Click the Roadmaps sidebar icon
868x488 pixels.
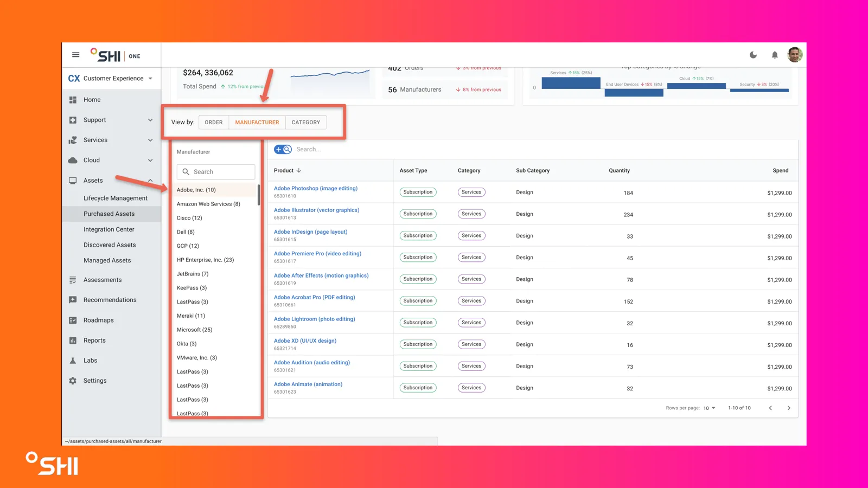point(73,320)
